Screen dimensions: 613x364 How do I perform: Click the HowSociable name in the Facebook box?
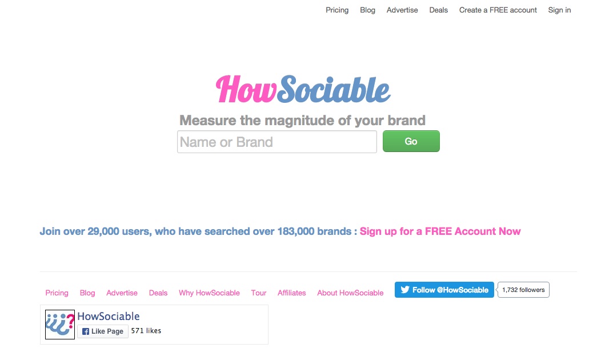[x=110, y=316]
